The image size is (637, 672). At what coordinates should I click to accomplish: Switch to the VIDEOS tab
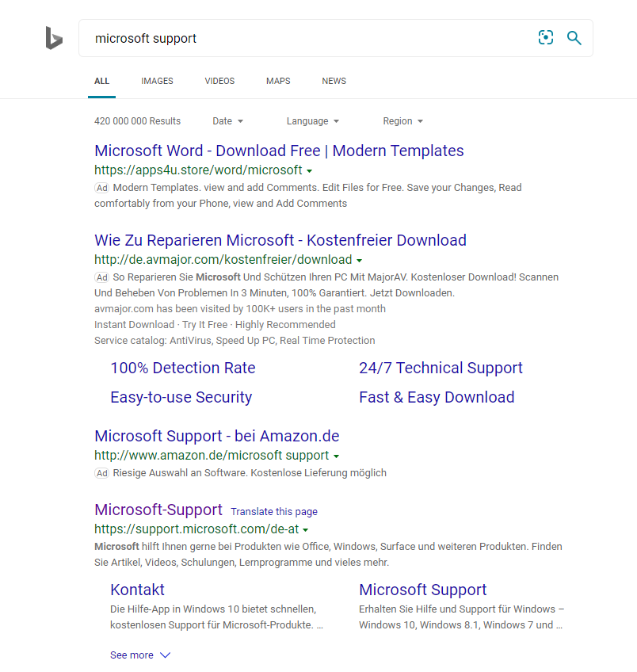pyautogui.click(x=219, y=81)
